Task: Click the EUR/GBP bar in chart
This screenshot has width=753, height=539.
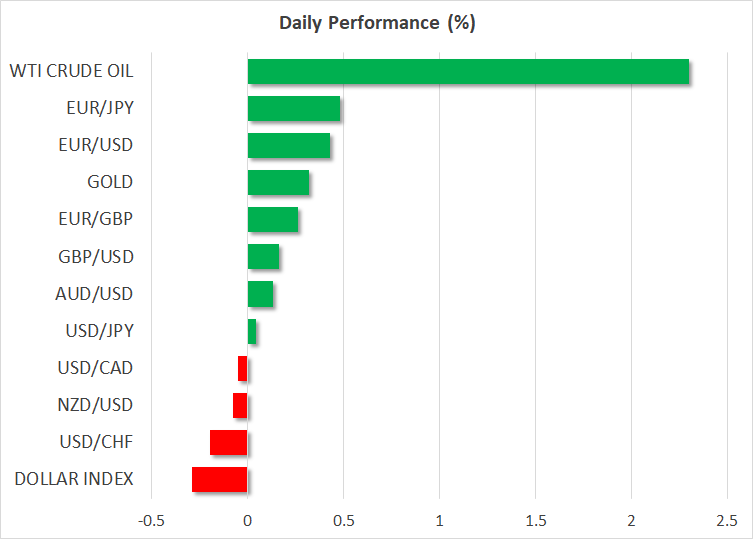Action: point(272,219)
